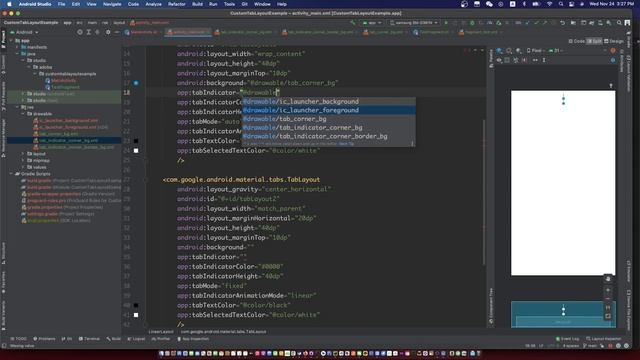The image size is (640, 360).
Task: Open the Problems tool window
Action: pos(44,339)
